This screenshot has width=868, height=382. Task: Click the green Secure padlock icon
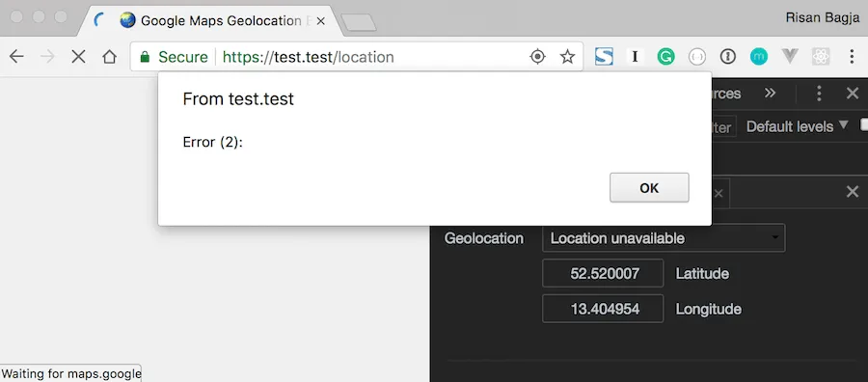[145, 57]
